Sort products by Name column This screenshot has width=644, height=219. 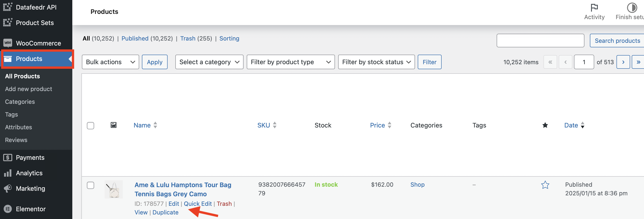point(145,125)
